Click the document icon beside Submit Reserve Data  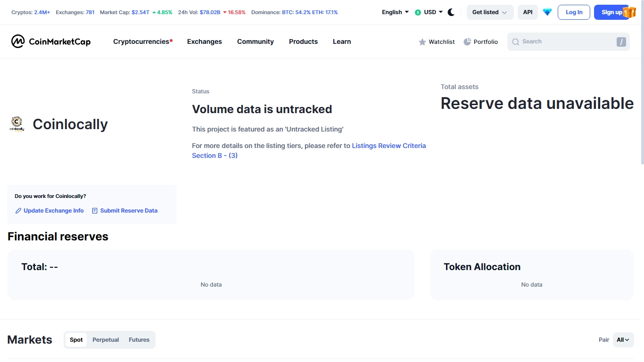[95, 211]
